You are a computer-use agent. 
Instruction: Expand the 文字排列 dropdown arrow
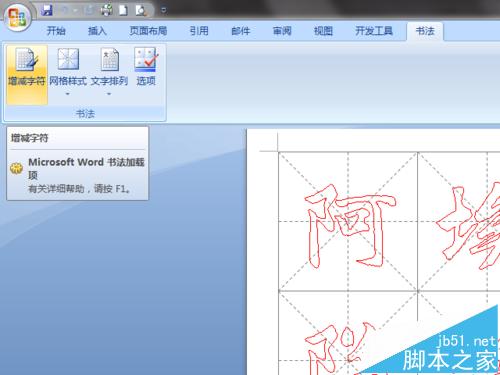pos(109,94)
